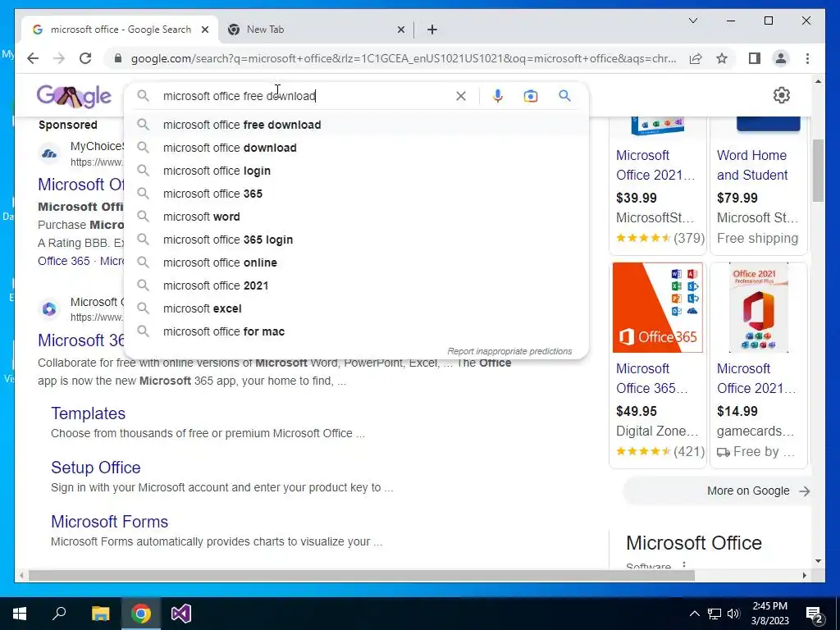Close the New Tab tab
The image size is (840, 630).
point(400,30)
